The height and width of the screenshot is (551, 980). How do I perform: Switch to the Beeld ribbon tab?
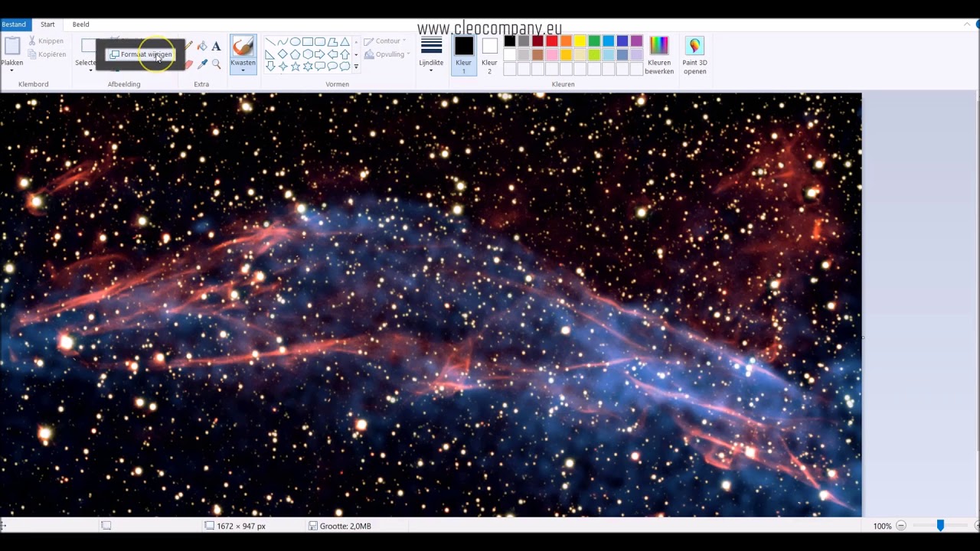coord(80,24)
